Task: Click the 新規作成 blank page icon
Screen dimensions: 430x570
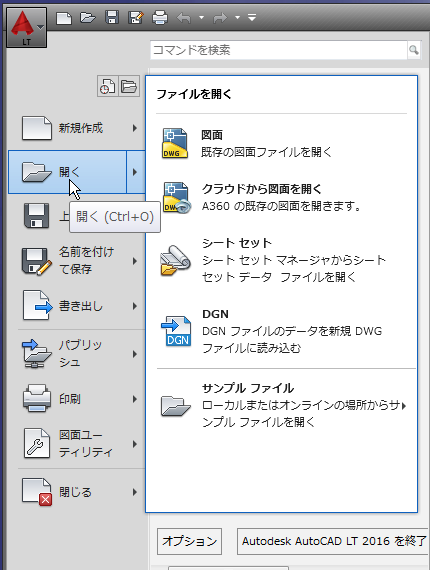Action: 37,128
